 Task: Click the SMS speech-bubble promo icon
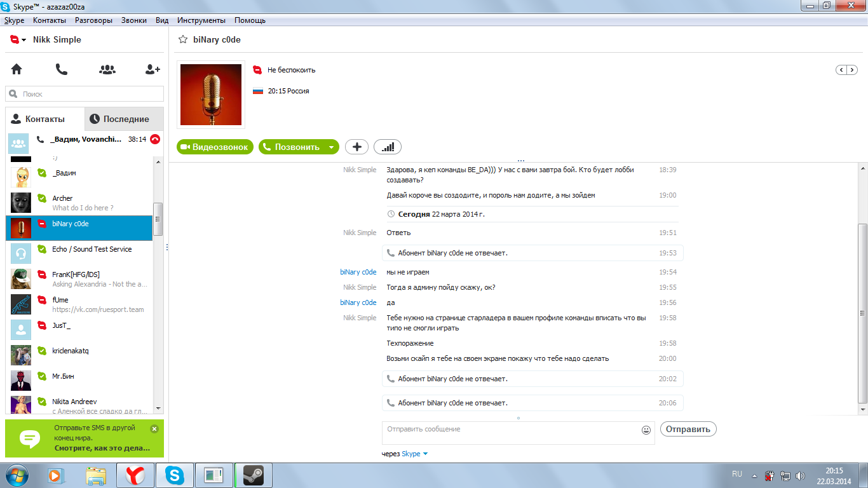(30, 438)
